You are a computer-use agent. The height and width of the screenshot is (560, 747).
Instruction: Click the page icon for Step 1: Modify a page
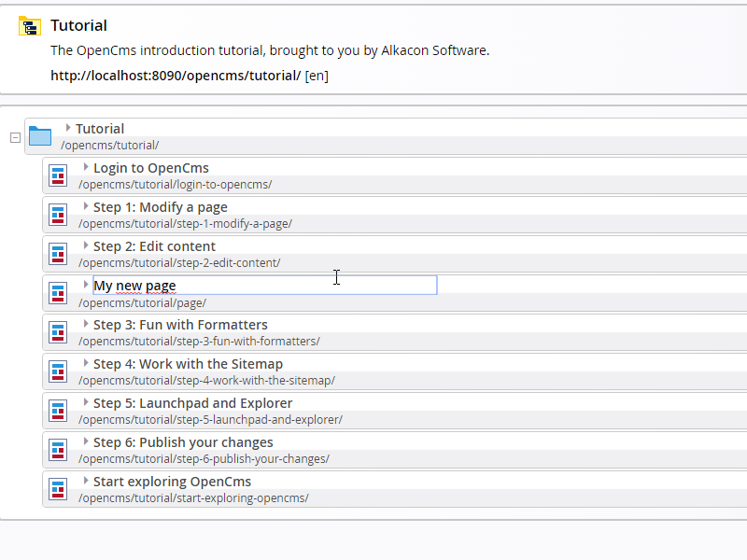coord(57,214)
